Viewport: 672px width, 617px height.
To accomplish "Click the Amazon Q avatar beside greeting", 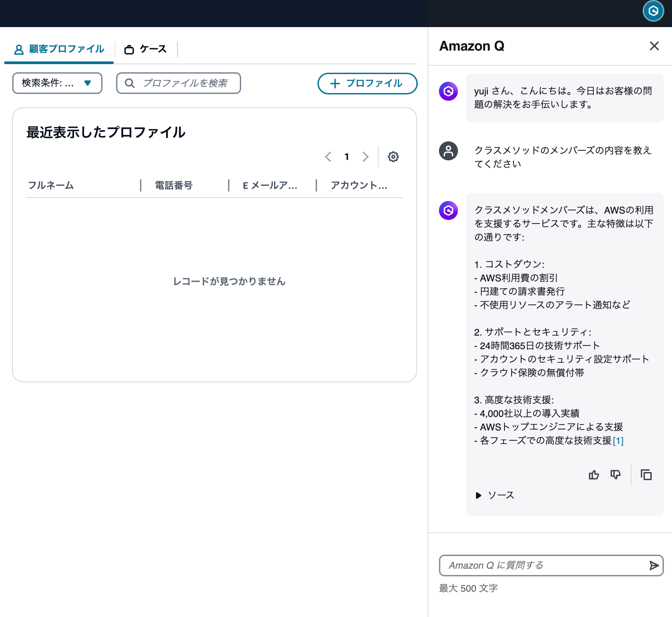I will tap(448, 91).
